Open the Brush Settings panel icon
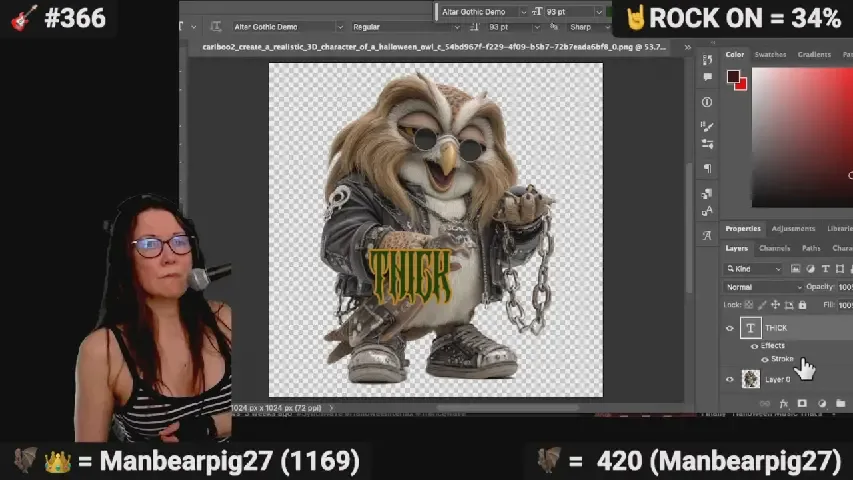The image size is (853, 480). pos(707,126)
